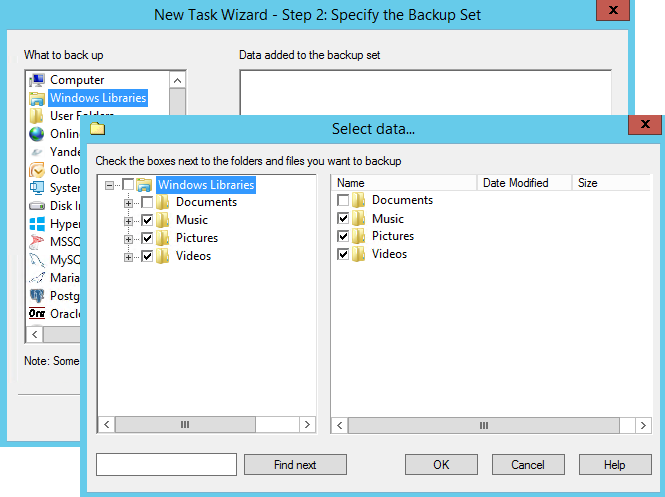665x497 pixels.
Task: Click Documents folder icon in Name list
Action: pyautogui.click(x=359, y=200)
